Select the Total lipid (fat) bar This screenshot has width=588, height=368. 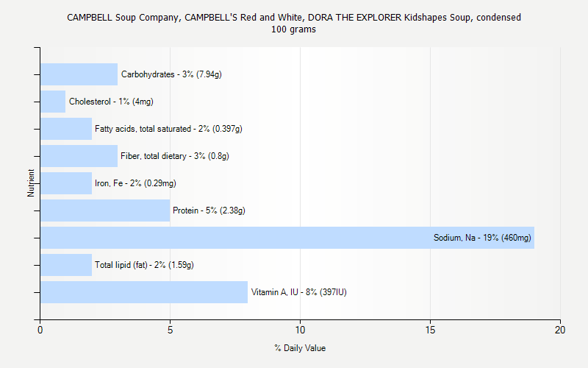tap(66, 265)
